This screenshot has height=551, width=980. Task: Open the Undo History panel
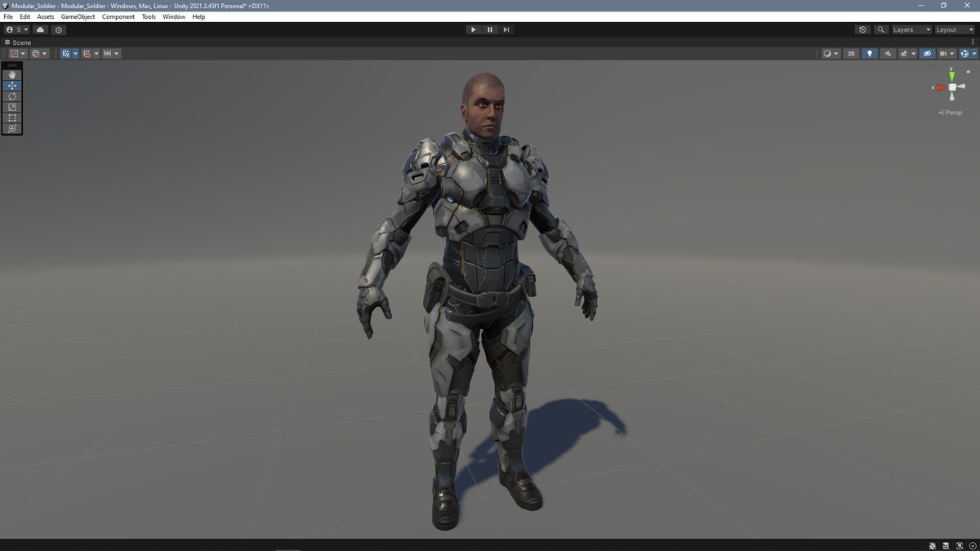862,29
